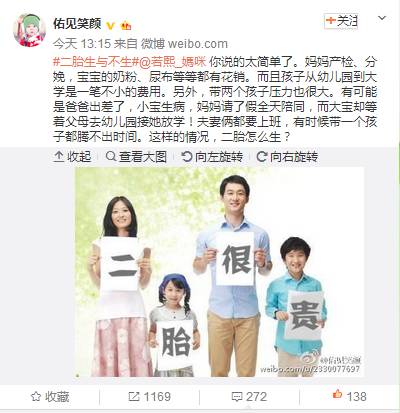Open the #二胎生与不生# hashtag topic
400x413 pixels.
96,62
